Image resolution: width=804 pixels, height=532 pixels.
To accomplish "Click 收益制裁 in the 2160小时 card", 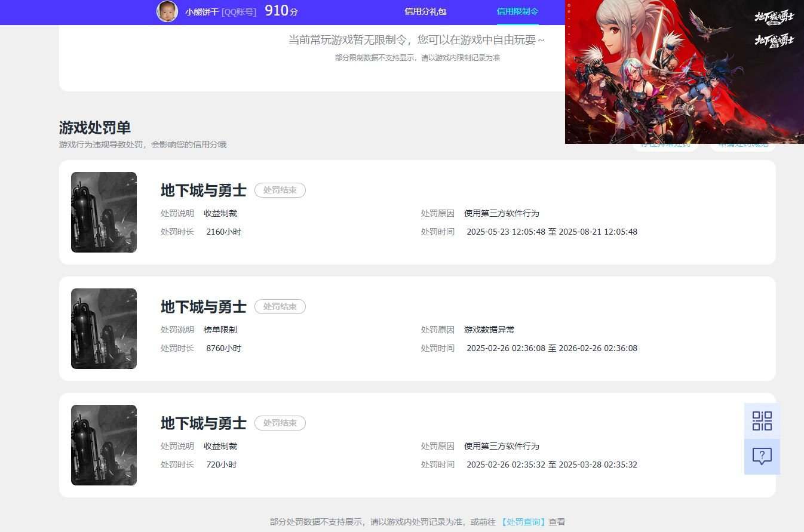I will (x=220, y=213).
